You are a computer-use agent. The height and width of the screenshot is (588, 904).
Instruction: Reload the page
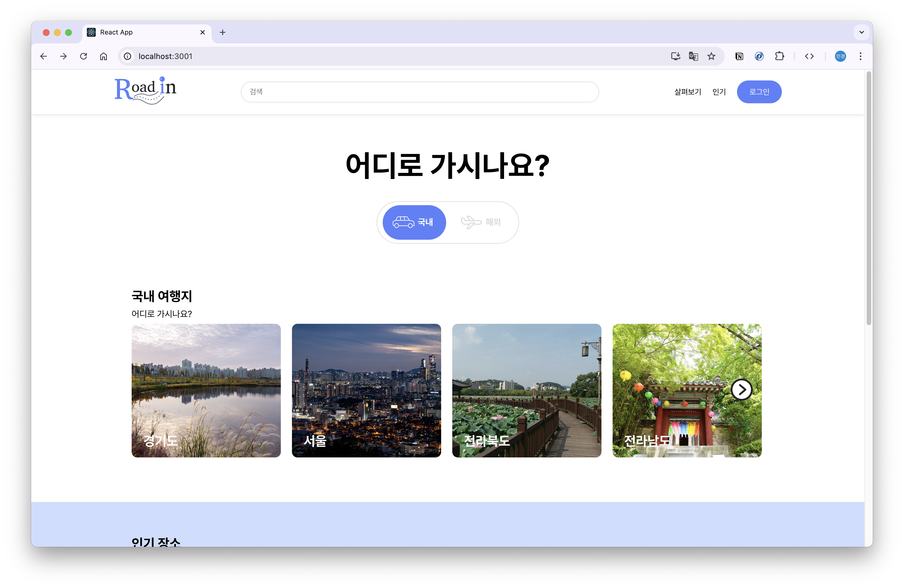tap(83, 56)
